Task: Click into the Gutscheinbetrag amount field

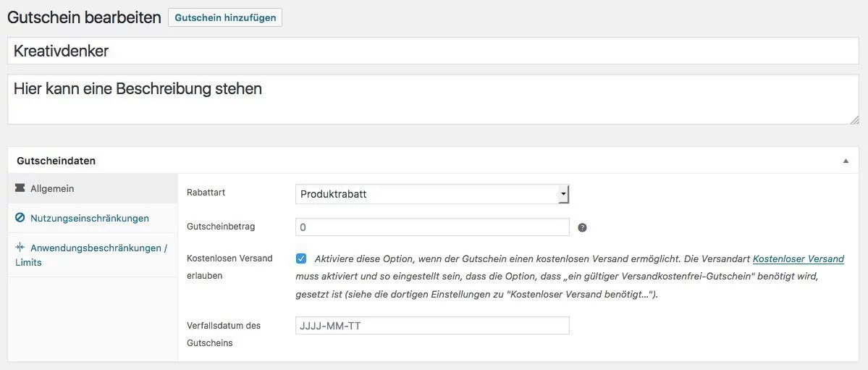Action: (x=432, y=227)
